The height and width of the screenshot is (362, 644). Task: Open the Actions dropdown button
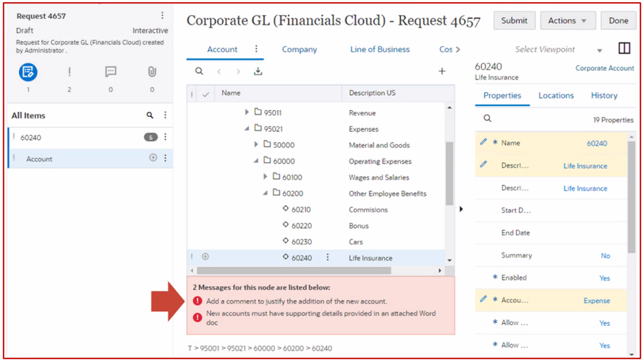coord(568,20)
